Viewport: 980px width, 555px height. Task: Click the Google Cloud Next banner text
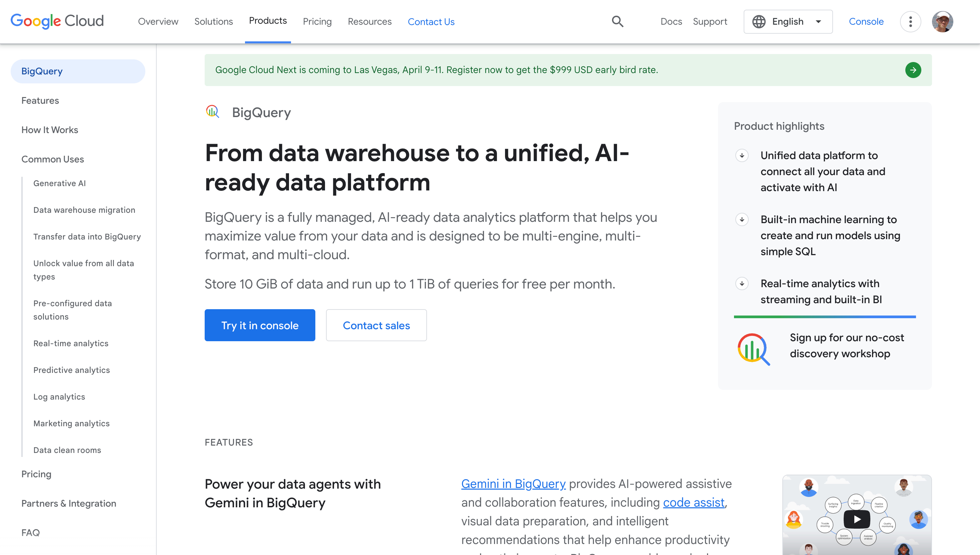click(x=436, y=70)
